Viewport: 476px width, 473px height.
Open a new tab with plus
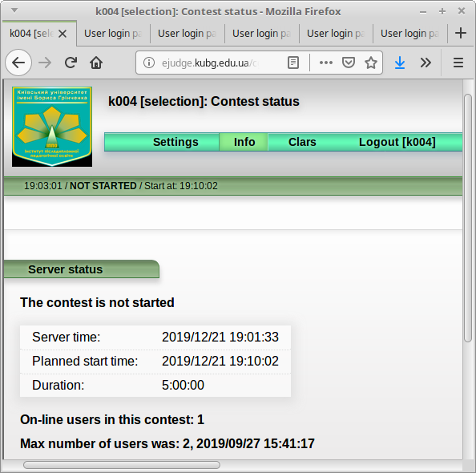point(461,33)
